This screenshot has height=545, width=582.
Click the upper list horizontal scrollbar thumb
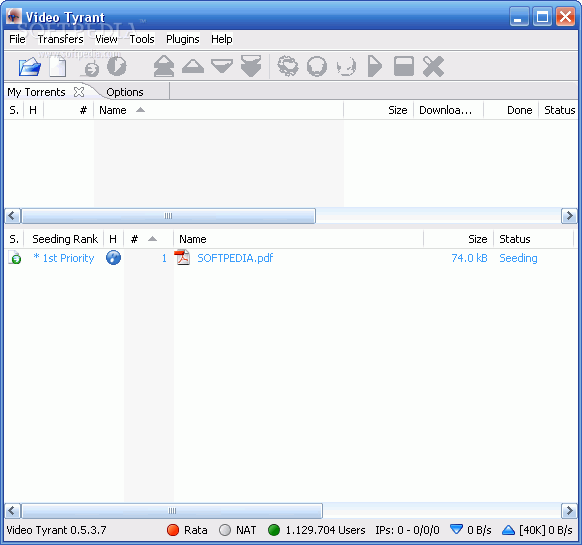pos(169,216)
